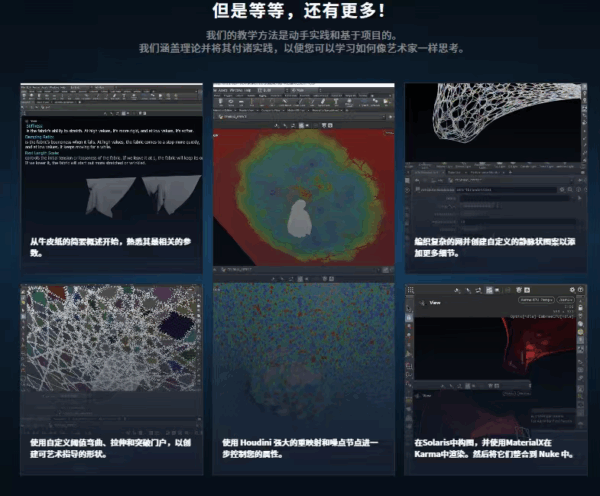Click the caption beginning '编织复杂的网并创建自定义'
The image size is (600, 496).
(x=495, y=247)
